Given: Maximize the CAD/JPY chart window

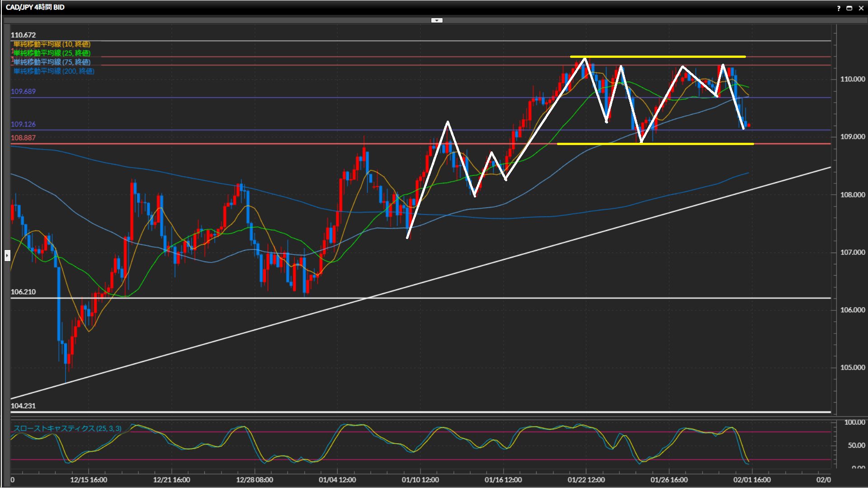Looking at the screenshot, I should point(849,8).
